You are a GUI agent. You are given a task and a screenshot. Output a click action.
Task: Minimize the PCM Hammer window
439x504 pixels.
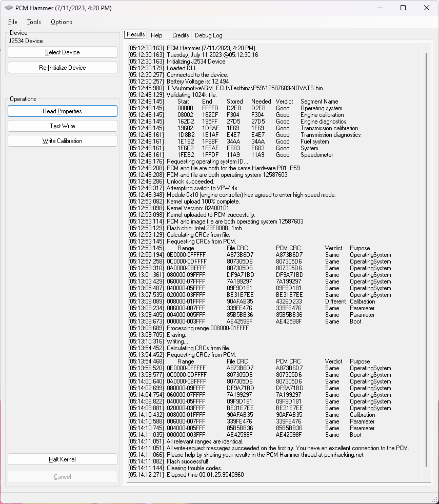tap(380, 8)
